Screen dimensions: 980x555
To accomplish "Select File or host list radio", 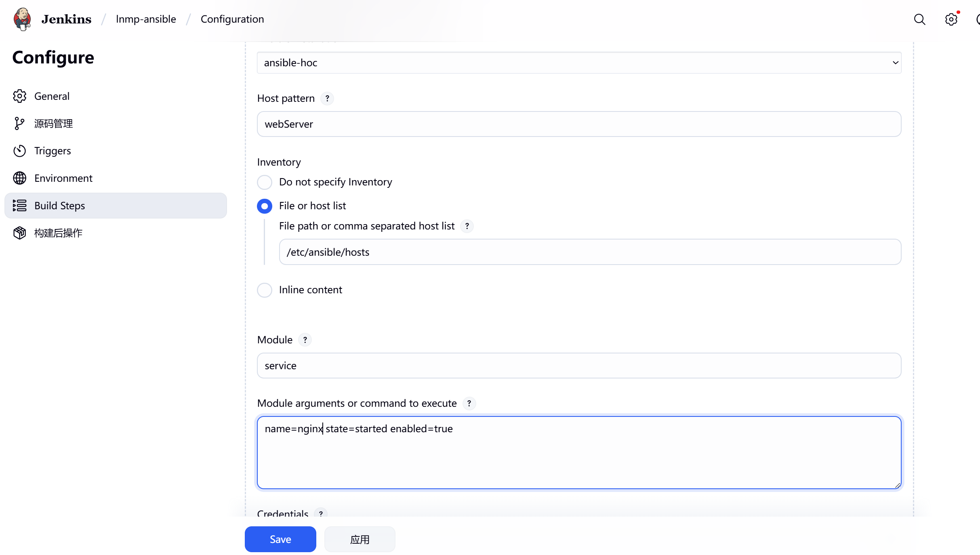I will tap(265, 206).
